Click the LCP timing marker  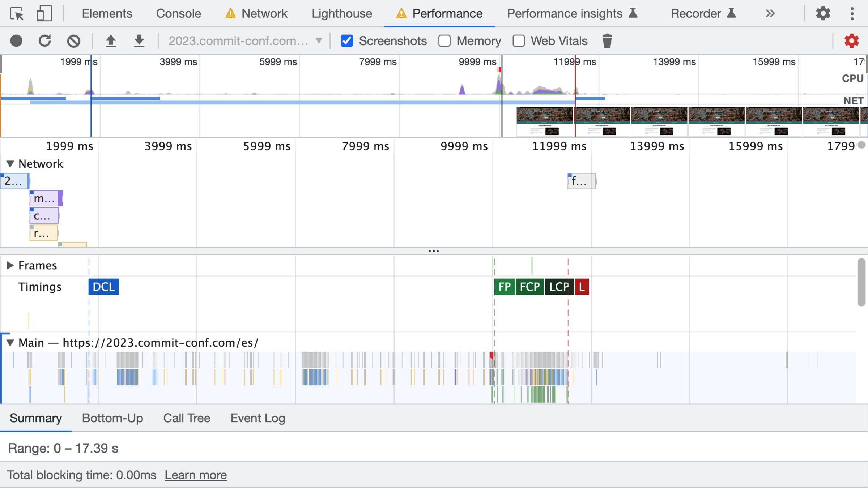click(x=558, y=287)
